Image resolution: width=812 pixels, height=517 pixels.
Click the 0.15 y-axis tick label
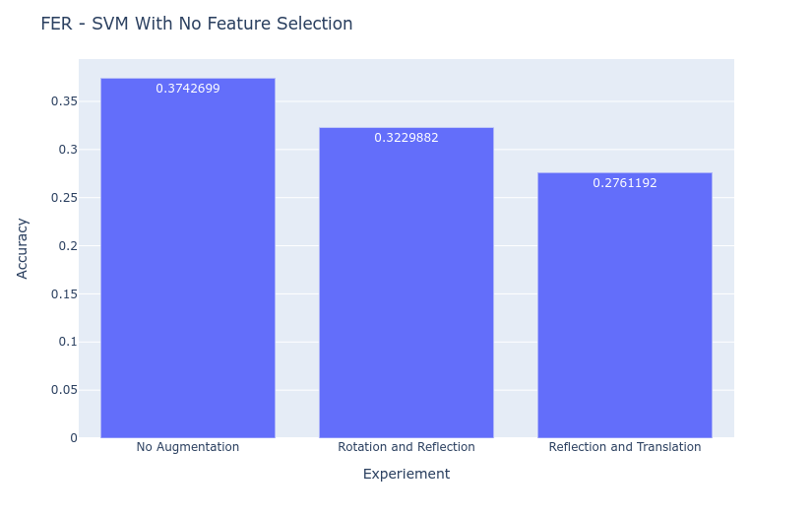click(x=64, y=294)
